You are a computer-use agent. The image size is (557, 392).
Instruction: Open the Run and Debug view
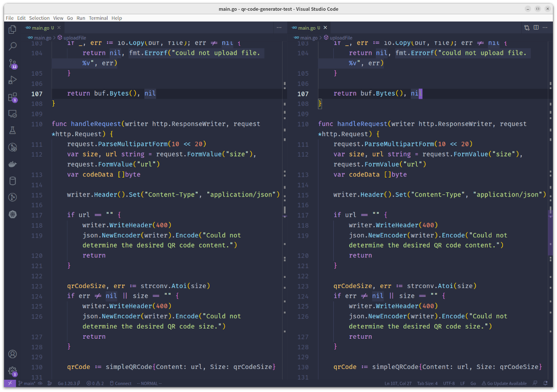click(12, 80)
